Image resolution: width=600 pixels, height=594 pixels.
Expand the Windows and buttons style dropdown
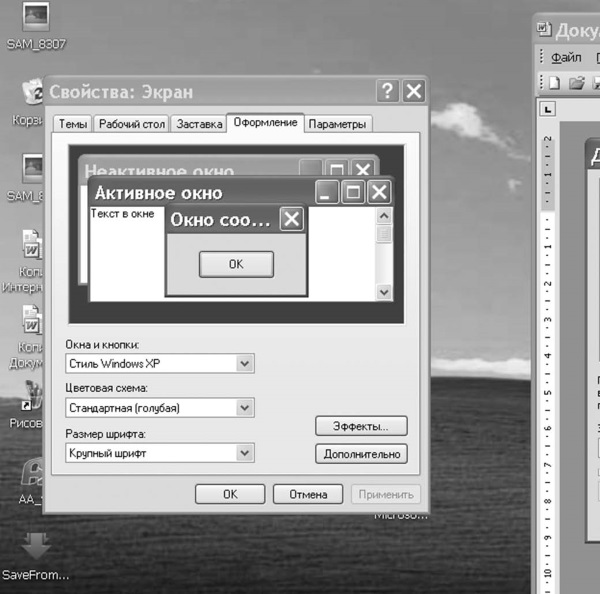click(244, 363)
